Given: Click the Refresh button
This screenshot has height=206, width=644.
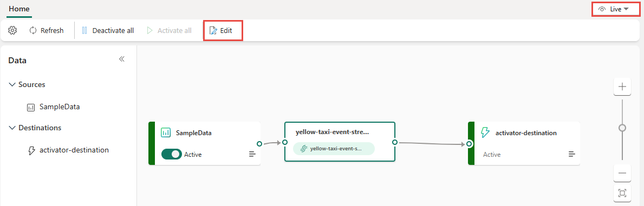Looking at the screenshot, I should click(47, 30).
